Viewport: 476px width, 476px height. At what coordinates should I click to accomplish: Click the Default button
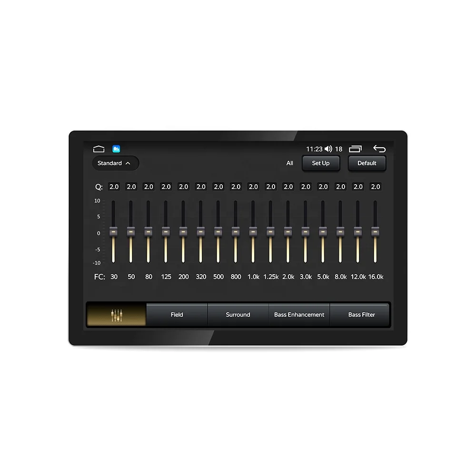[367, 163]
